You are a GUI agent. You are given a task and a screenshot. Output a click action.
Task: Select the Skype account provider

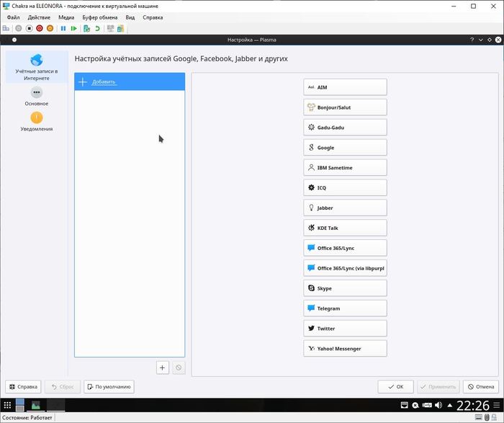345,288
